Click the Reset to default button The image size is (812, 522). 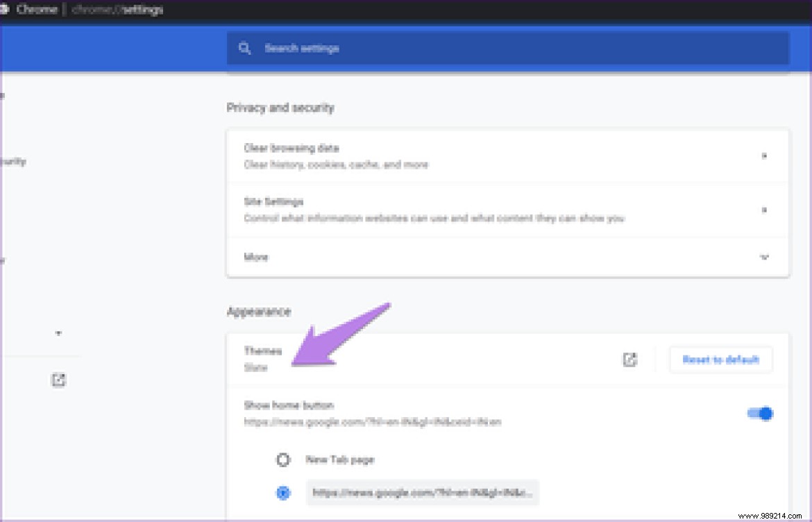720,360
